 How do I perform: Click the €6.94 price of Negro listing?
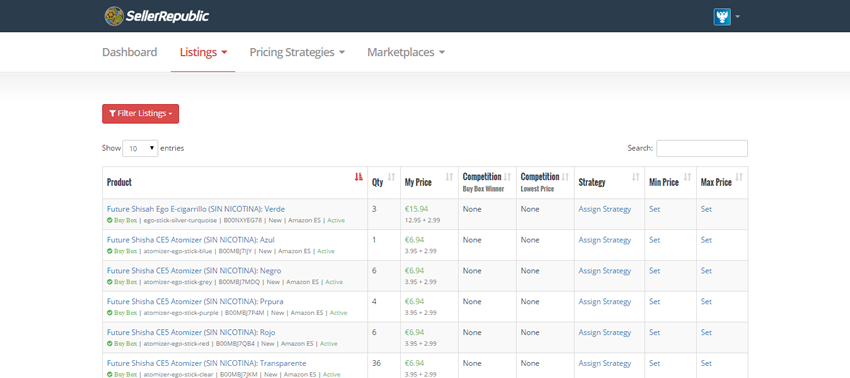(x=415, y=271)
